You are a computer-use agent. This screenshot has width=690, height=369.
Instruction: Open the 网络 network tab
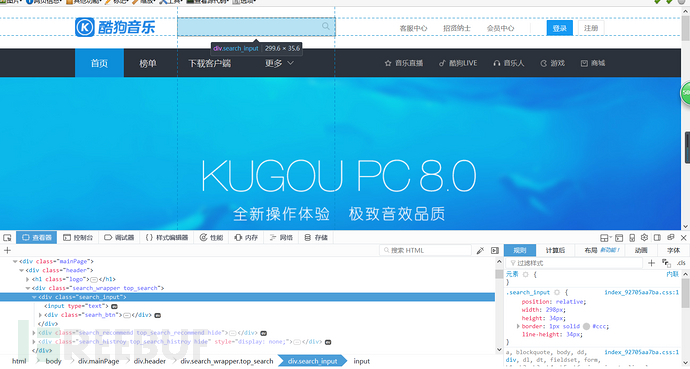point(281,237)
